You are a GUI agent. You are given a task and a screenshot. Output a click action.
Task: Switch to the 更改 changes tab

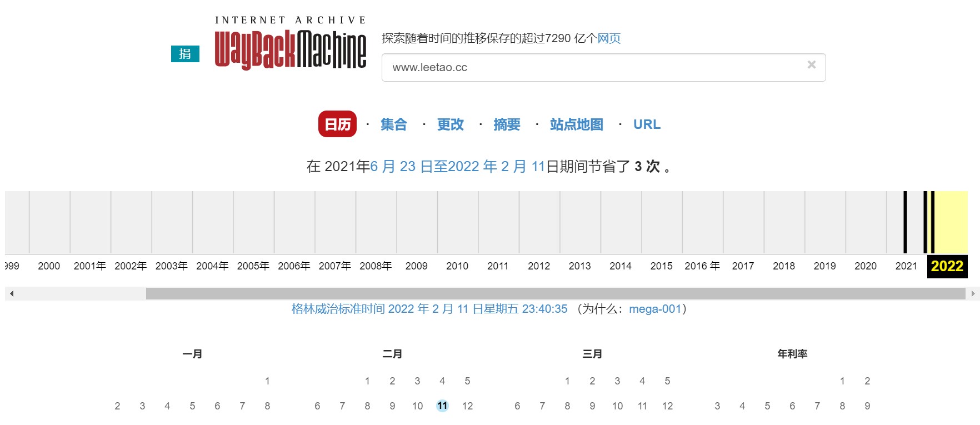(451, 124)
